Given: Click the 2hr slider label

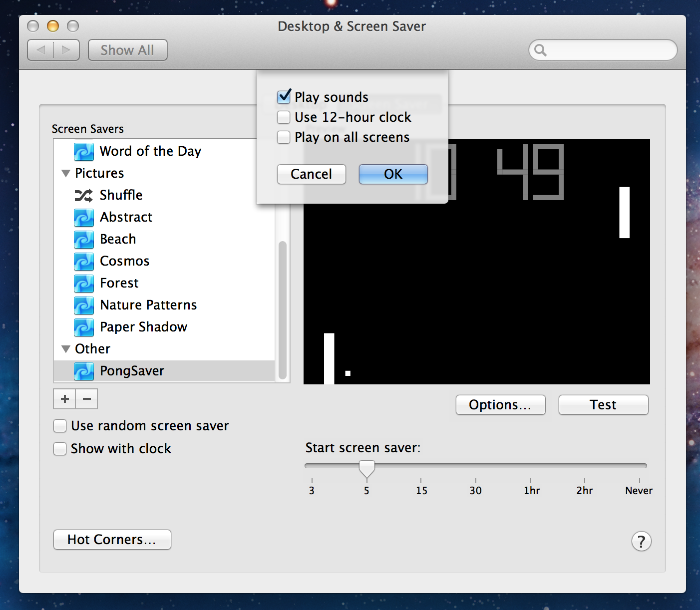Looking at the screenshot, I should click(584, 491).
